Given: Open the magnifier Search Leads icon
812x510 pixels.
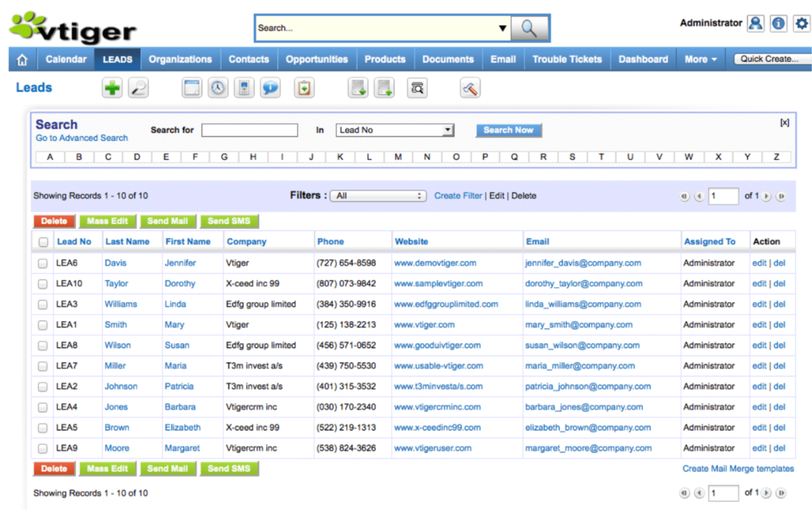Looking at the screenshot, I should pyautogui.click(x=138, y=88).
